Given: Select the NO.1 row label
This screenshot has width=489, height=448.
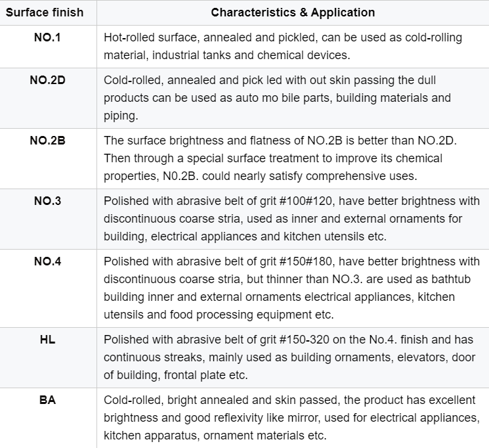Looking at the screenshot, I should [47, 37].
